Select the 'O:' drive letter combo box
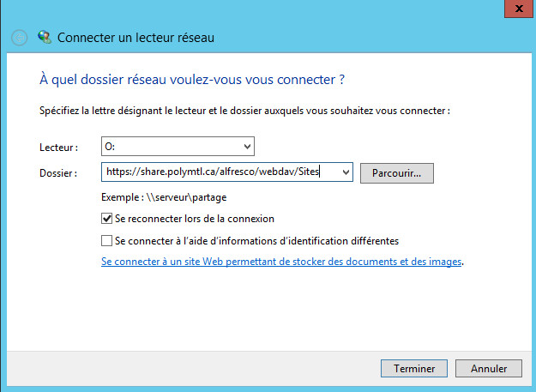This screenshot has width=536, height=392. [x=178, y=147]
